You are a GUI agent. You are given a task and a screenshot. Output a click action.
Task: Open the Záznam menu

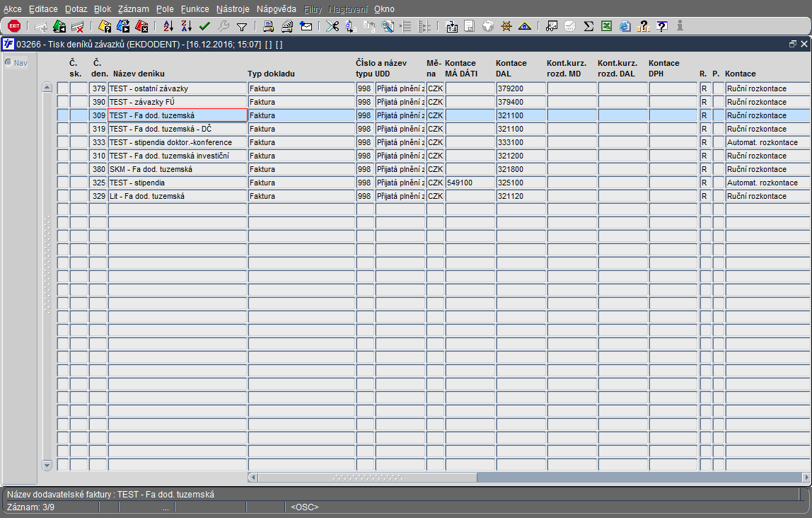pos(134,8)
